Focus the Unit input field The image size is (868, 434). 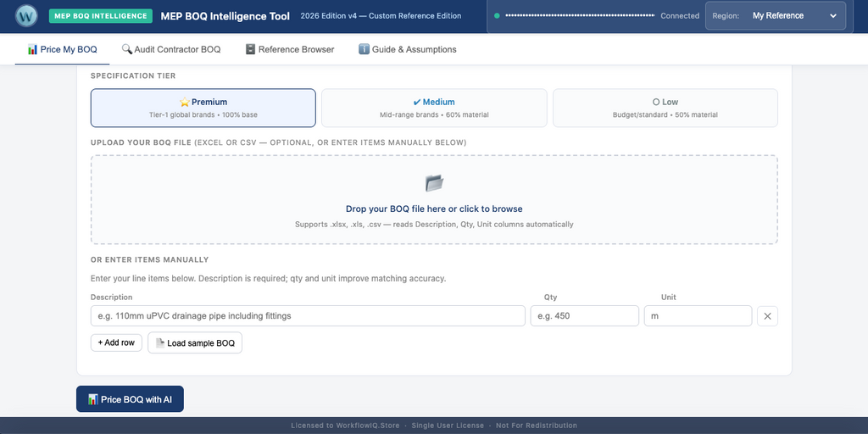click(x=698, y=316)
